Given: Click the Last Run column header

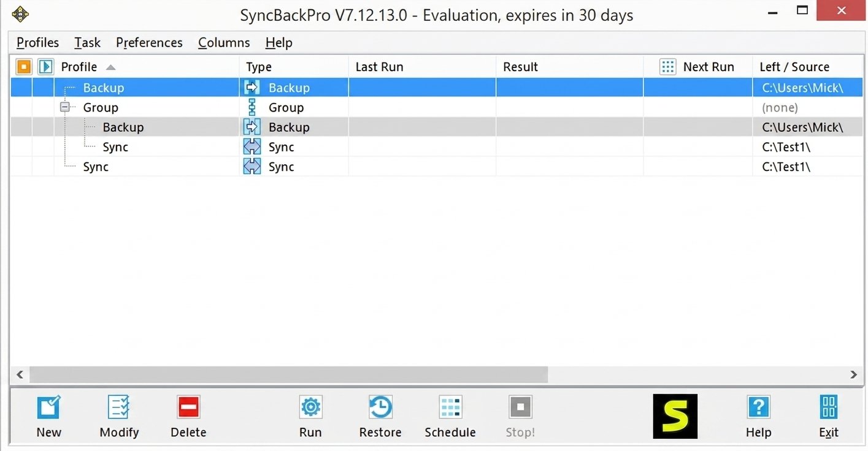Looking at the screenshot, I should coord(422,67).
